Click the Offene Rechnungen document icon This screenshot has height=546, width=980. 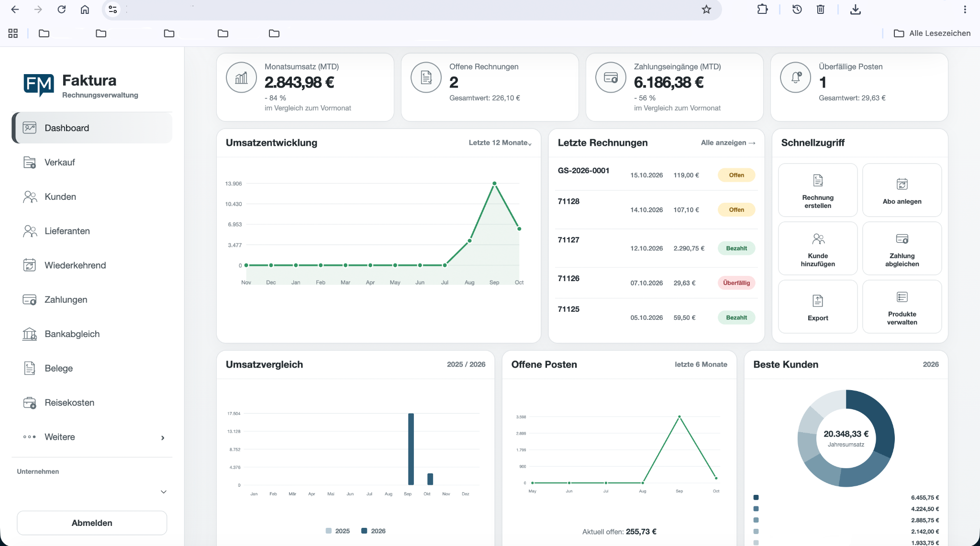click(426, 77)
